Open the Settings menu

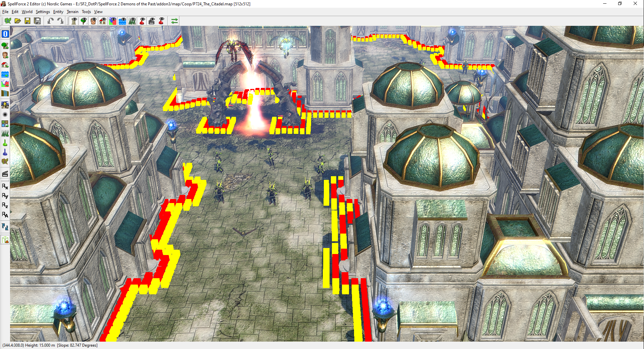[43, 12]
